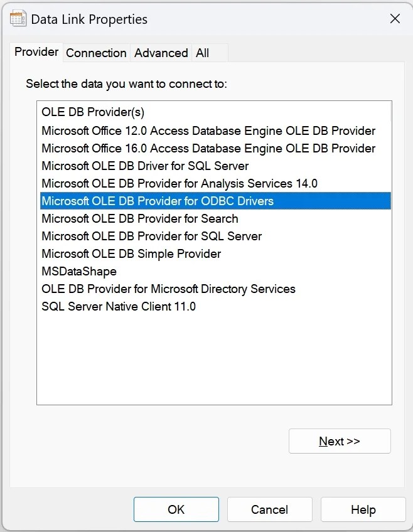Open Help for this dialog
The image size is (413, 532).
[363, 509]
